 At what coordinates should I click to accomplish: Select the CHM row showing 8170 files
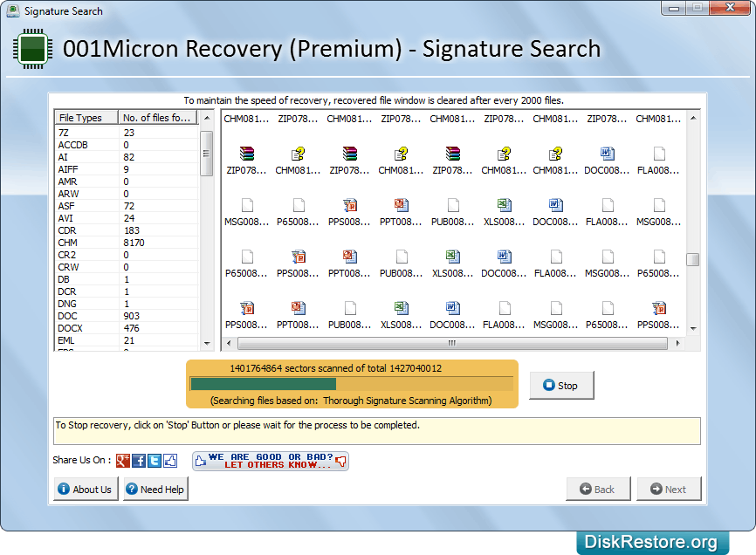pyautogui.click(x=127, y=243)
